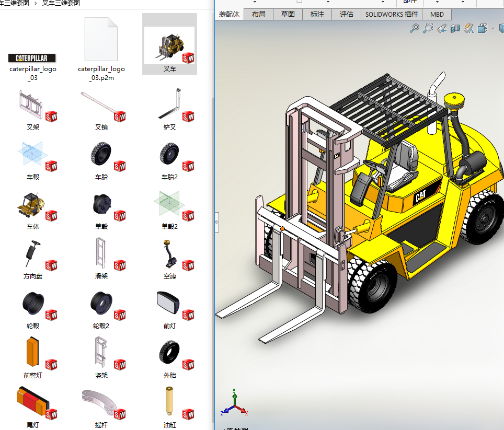
Task: Click the Zoom to Fit magnifier icon
Action: click(415, 28)
